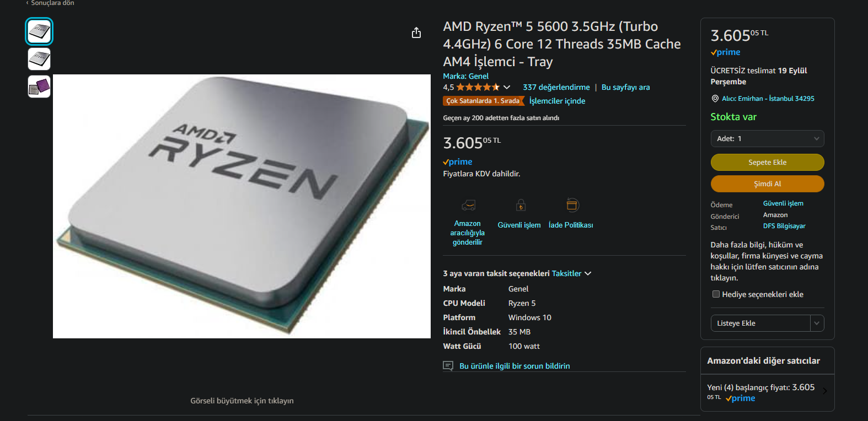Click the Güvenli işlem lock icon
868x421 pixels.
pyautogui.click(x=521, y=206)
